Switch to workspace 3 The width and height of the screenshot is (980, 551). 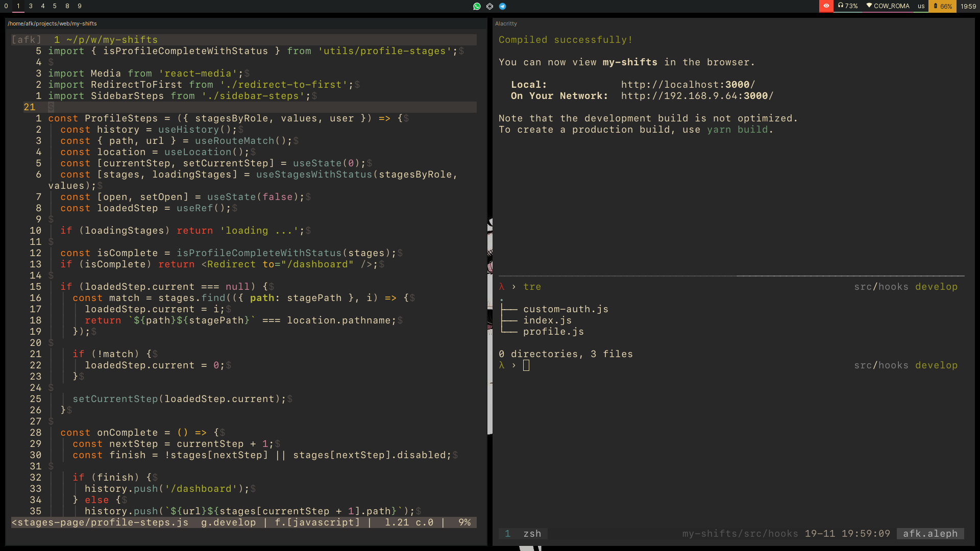[31, 6]
